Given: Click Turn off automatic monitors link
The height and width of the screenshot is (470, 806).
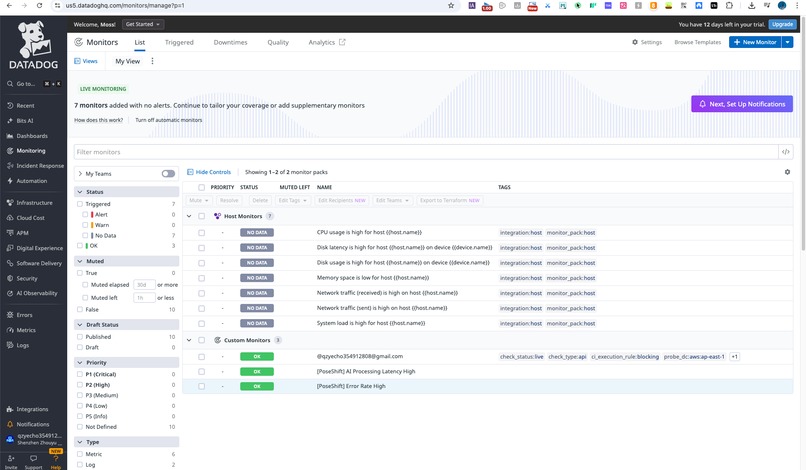Looking at the screenshot, I should tap(169, 120).
